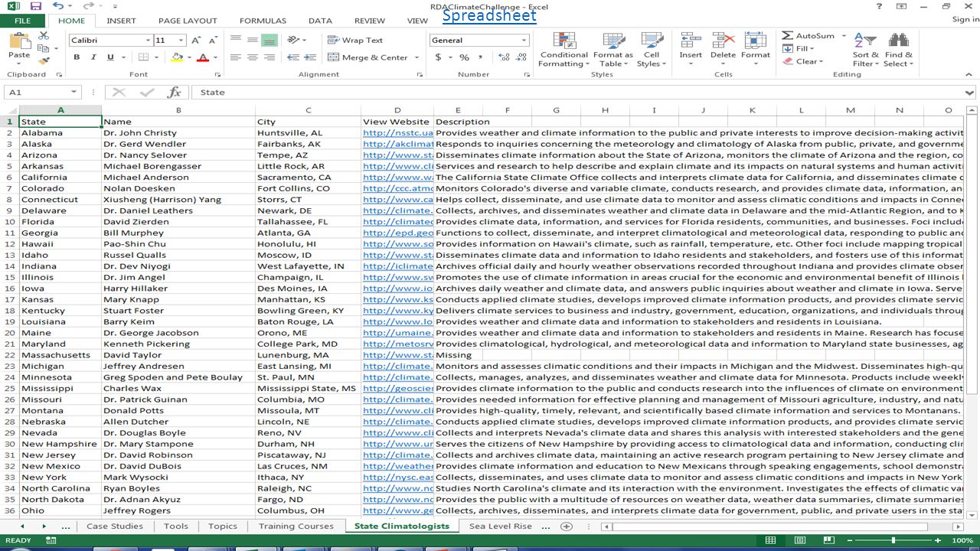The width and height of the screenshot is (980, 551).
Task: Open Alabama's website link
Action: pyautogui.click(x=398, y=132)
